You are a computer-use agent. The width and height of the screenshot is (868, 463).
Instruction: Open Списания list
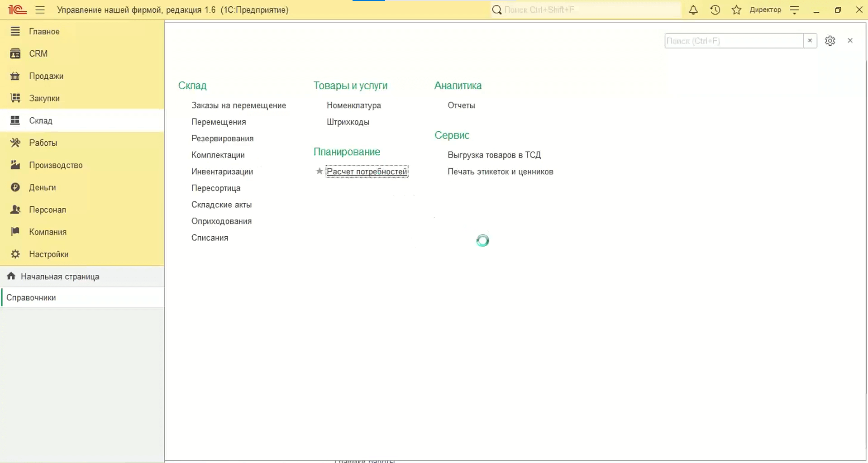tap(210, 237)
